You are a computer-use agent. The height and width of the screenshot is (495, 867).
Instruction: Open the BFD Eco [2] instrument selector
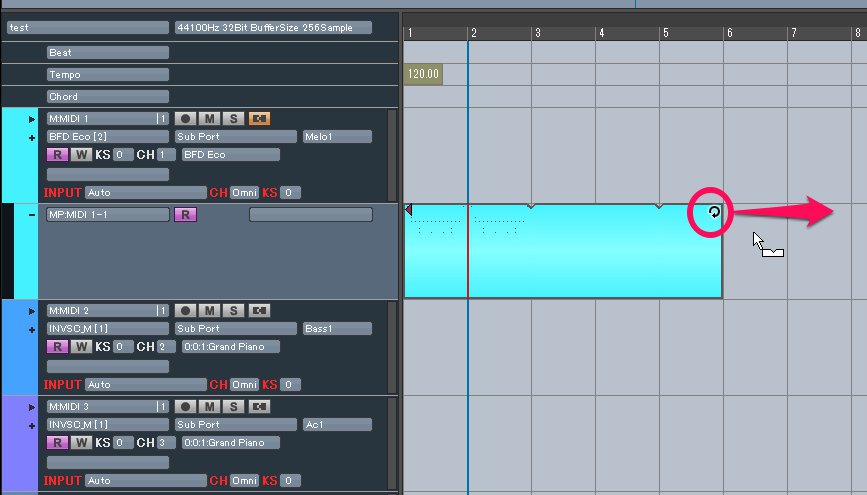pos(108,137)
